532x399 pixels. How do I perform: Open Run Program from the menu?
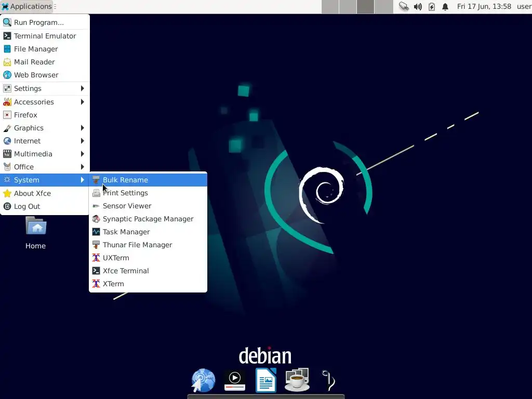[45, 22]
